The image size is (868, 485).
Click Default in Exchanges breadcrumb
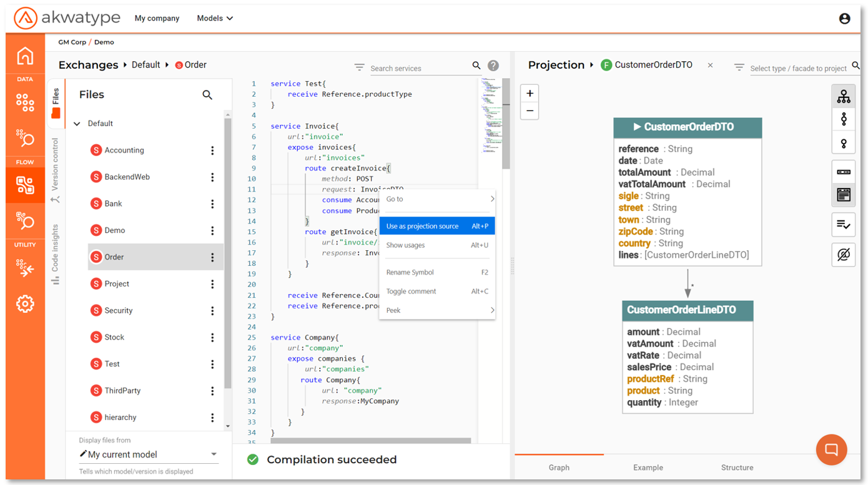pyautogui.click(x=146, y=65)
